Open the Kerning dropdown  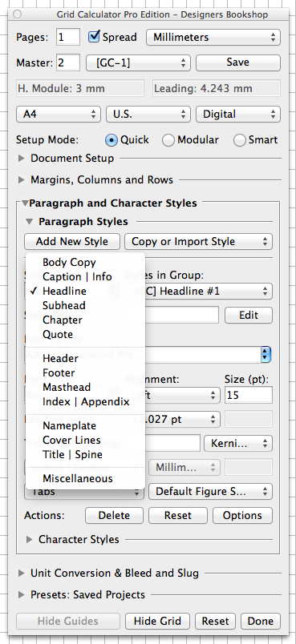pyautogui.click(x=238, y=443)
